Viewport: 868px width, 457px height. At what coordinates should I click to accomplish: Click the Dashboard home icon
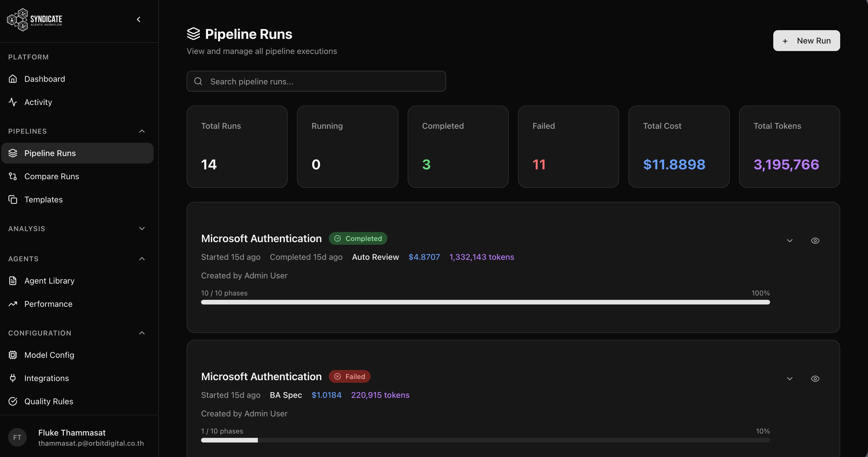tap(13, 79)
